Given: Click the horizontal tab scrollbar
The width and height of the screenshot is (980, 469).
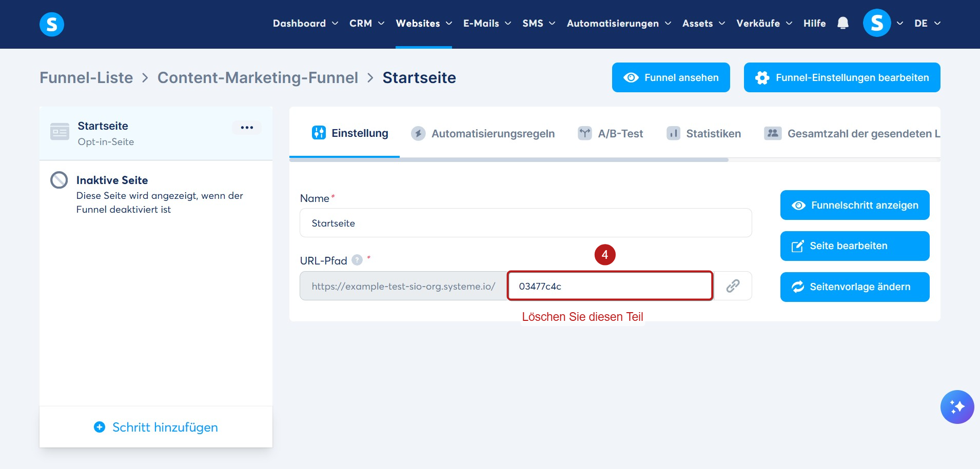Looking at the screenshot, I should point(509,160).
